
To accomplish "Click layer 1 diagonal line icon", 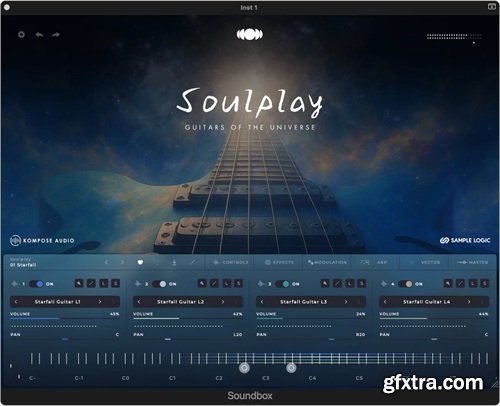I will point(91,283).
